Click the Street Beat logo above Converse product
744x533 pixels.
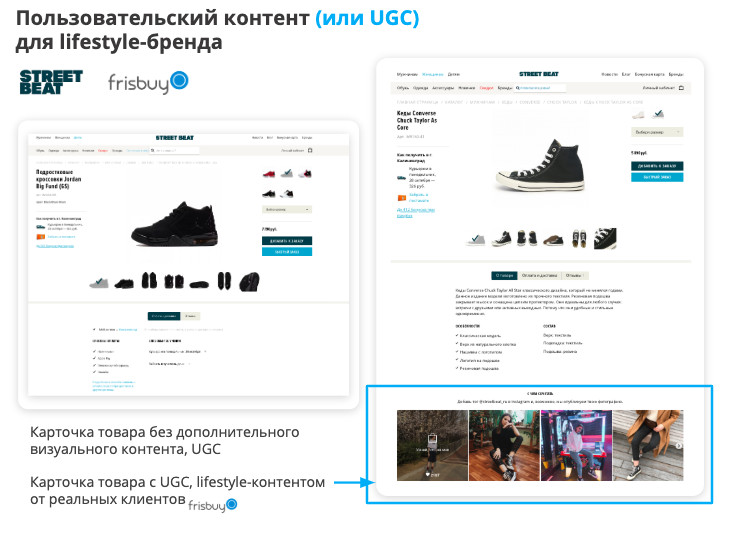point(539,74)
